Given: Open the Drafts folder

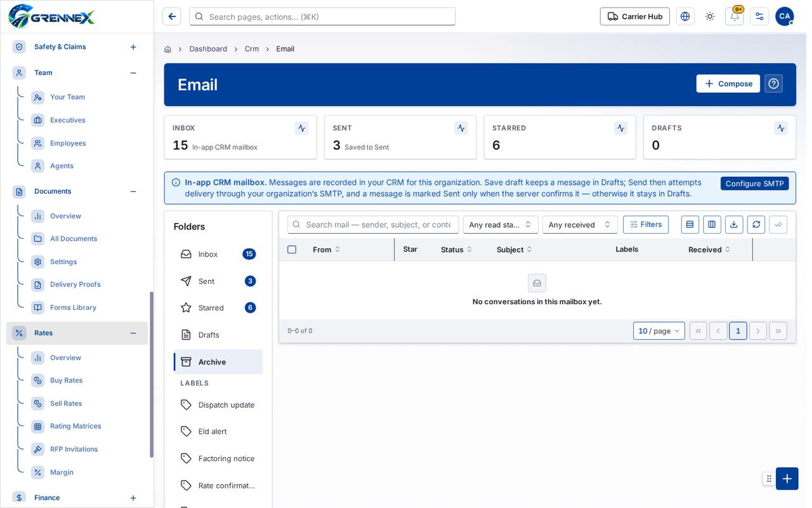Looking at the screenshot, I should coord(218,335).
